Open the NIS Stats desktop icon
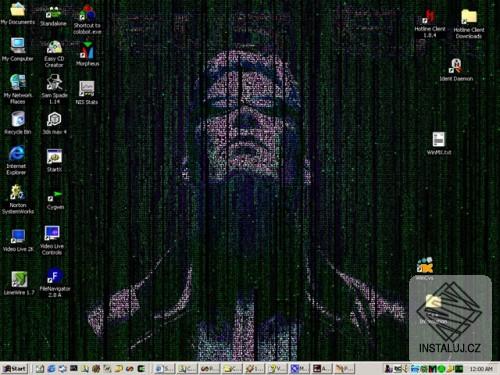Image resolution: width=500 pixels, height=375 pixels. [87, 93]
